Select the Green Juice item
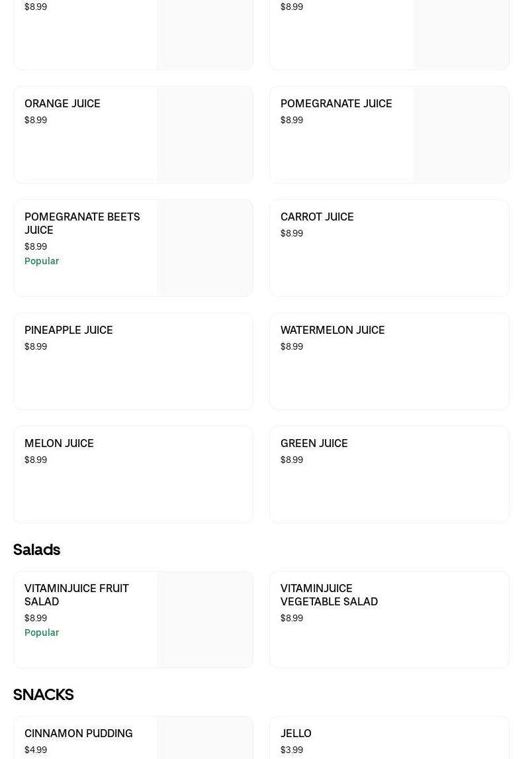The width and height of the screenshot is (532, 759). (389, 474)
